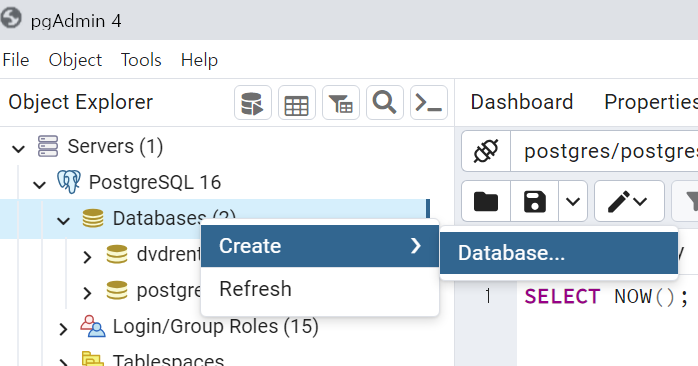698x366 pixels.
Task: Open the Query Tool icon in Object Explorer
Action: click(x=252, y=103)
